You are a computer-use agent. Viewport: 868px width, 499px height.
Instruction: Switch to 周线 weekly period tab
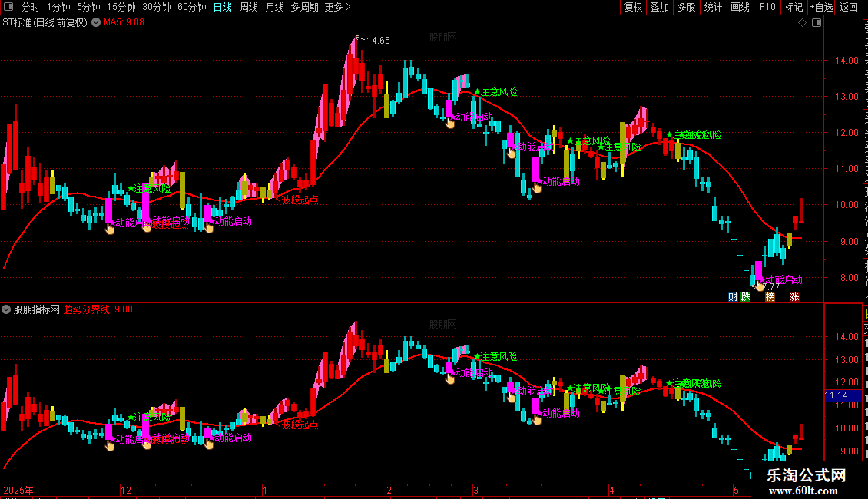click(249, 7)
